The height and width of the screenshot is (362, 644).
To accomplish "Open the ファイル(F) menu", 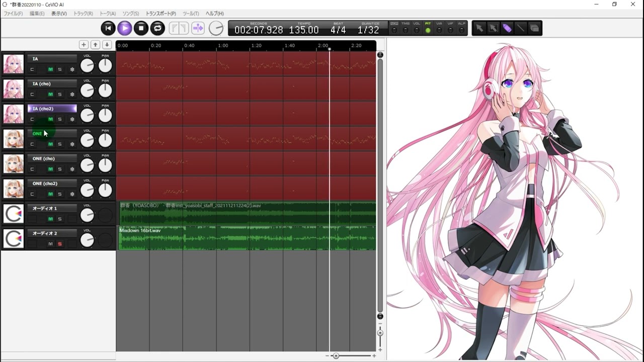I will click(13, 14).
